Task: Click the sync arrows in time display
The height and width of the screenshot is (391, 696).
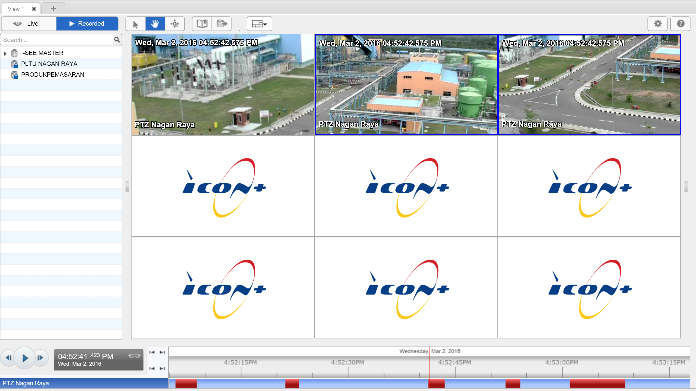Action: click(134, 356)
